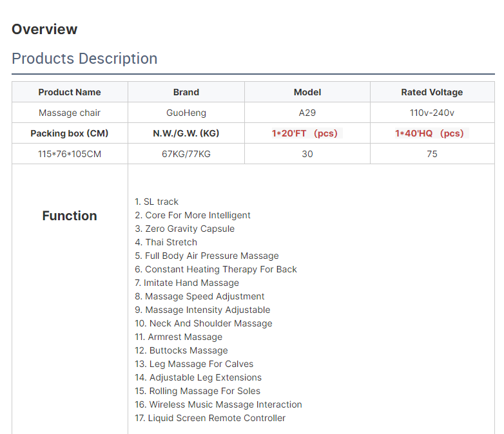This screenshot has width=504, height=434.
Task: Select the Zero Gravity Capsule item
Action: 184,229
